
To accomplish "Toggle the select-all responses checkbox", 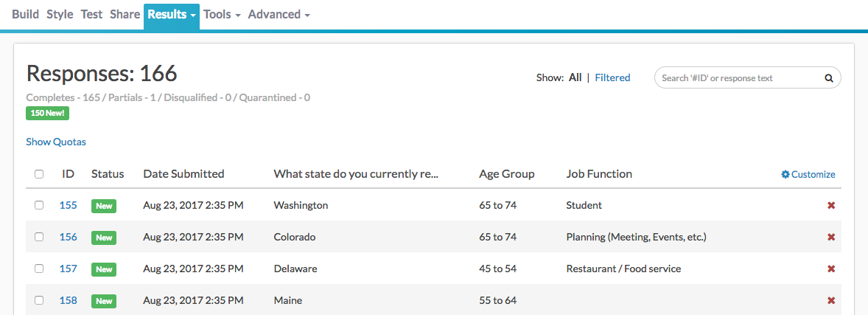I will (39, 175).
